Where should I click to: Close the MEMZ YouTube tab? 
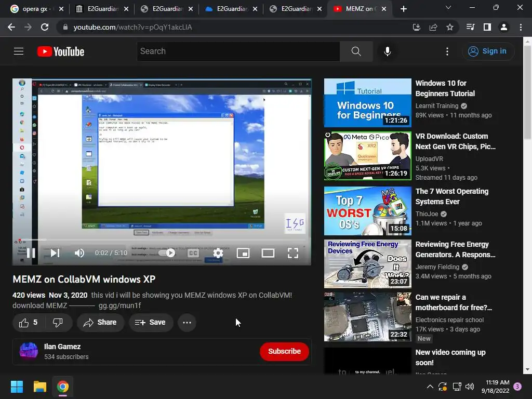(384, 9)
